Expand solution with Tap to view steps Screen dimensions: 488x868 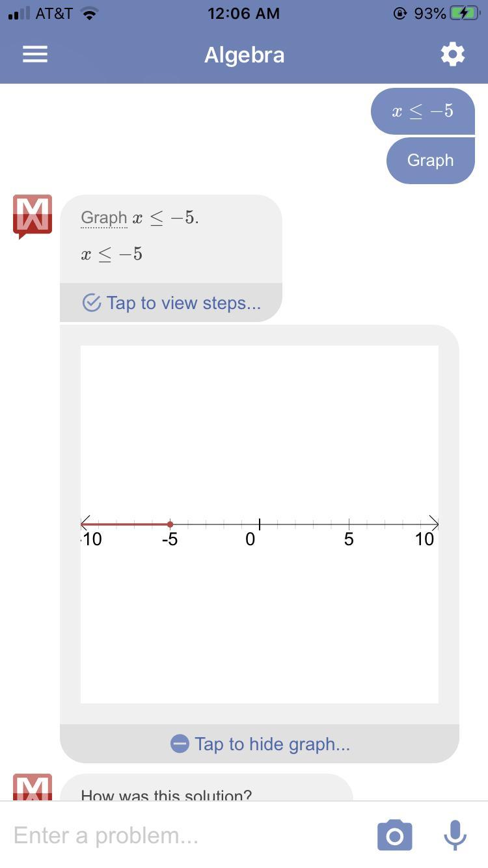click(x=171, y=303)
